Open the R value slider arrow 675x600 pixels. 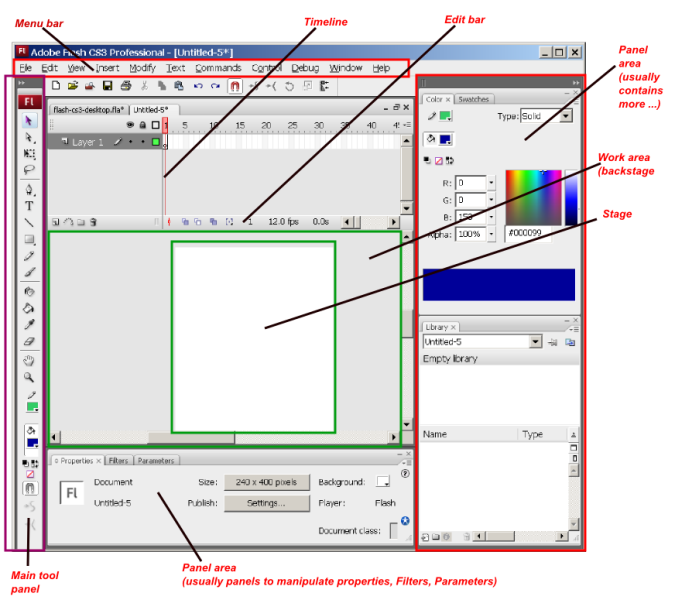(491, 182)
